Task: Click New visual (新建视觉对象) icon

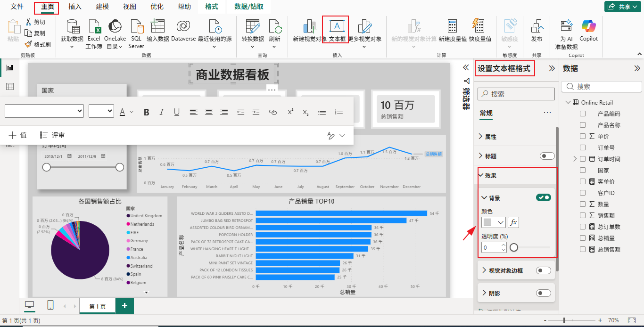Action: coord(310,27)
